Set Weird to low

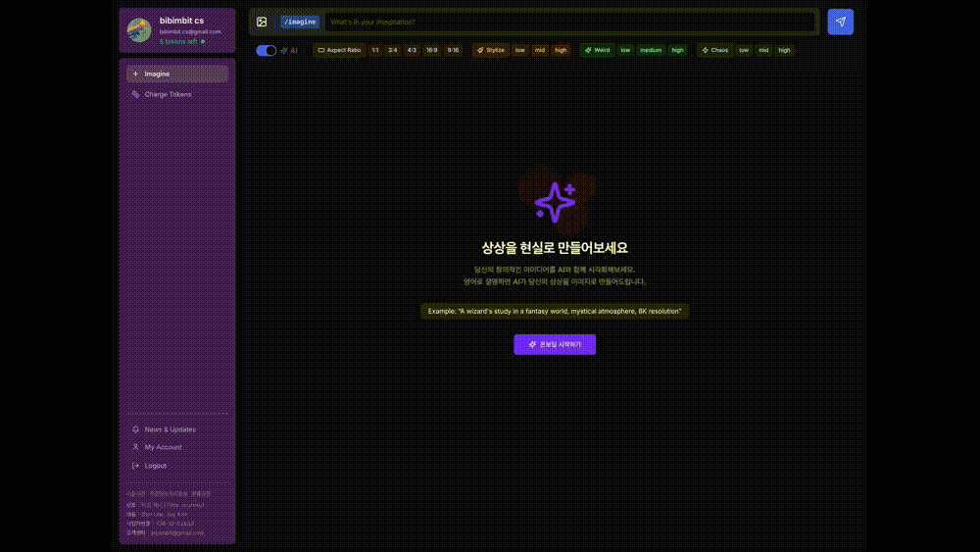(625, 50)
